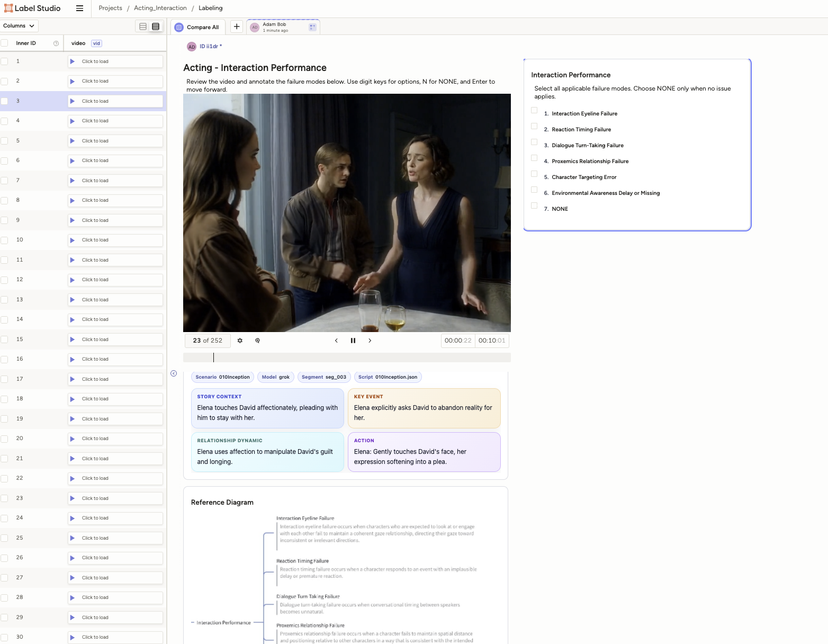Click the KEY EVENT card
The image size is (828, 644).
[x=424, y=408]
